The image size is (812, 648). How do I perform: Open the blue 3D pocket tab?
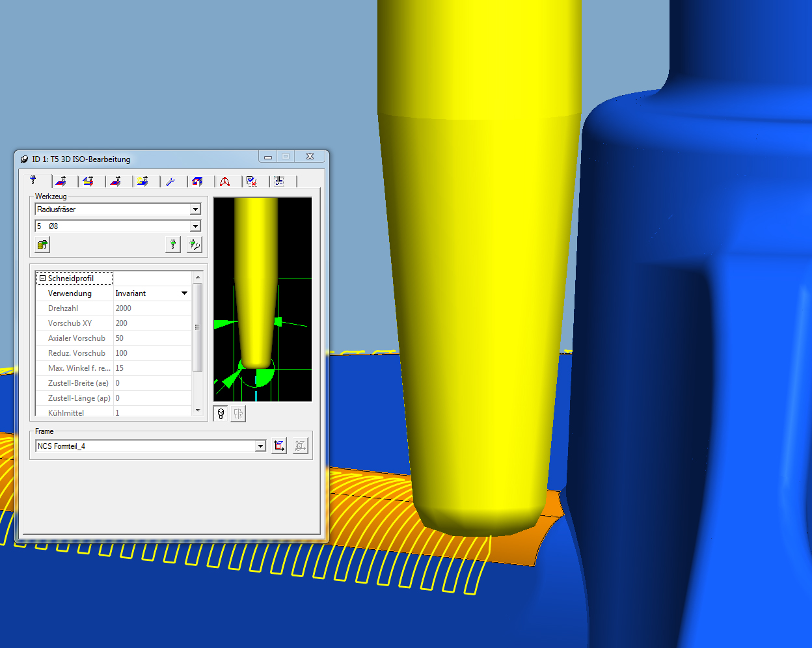point(198,182)
